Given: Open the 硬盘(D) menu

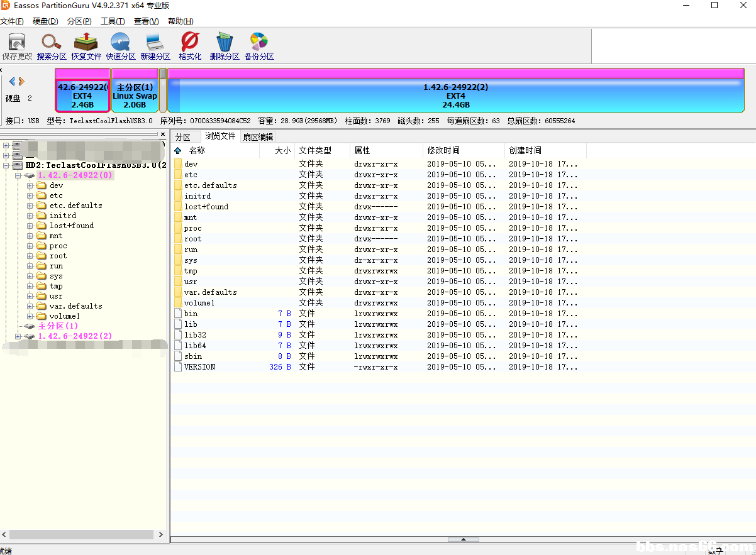Looking at the screenshot, I should (45, 21).
